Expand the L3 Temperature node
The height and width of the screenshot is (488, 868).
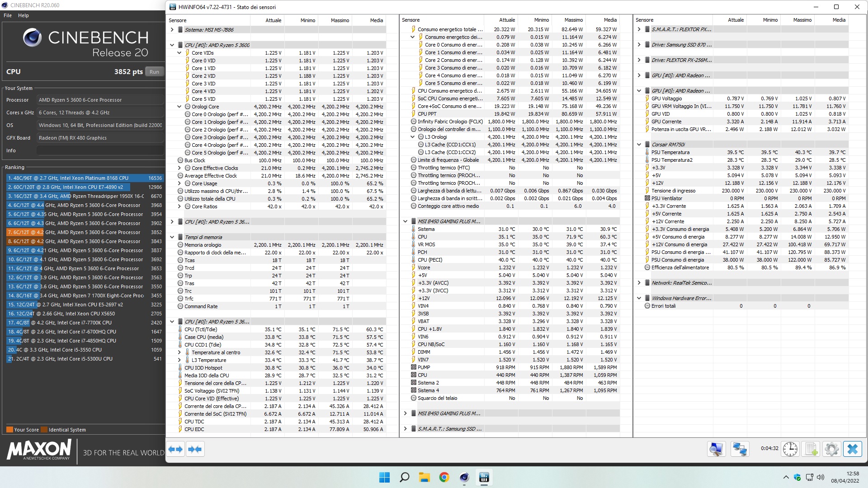(x=179, y=360)
